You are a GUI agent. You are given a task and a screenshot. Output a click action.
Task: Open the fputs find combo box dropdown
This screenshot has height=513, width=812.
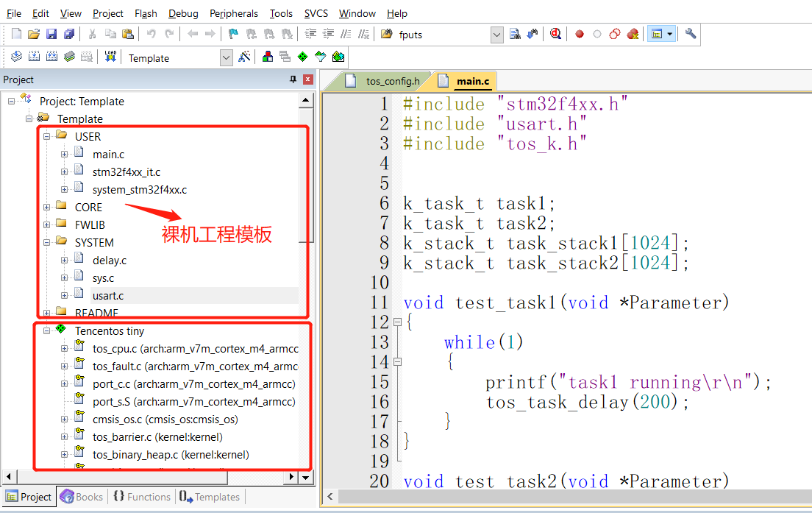(x=496, y=35)
